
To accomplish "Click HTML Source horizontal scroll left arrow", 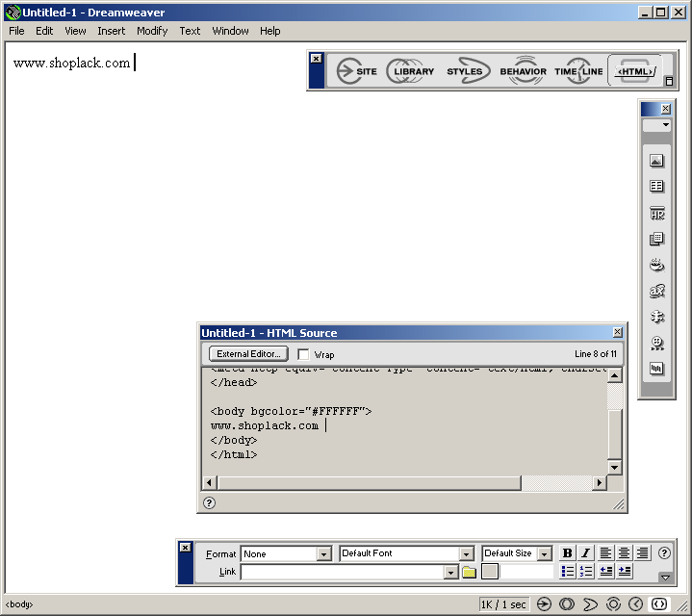I will [209, 483].
